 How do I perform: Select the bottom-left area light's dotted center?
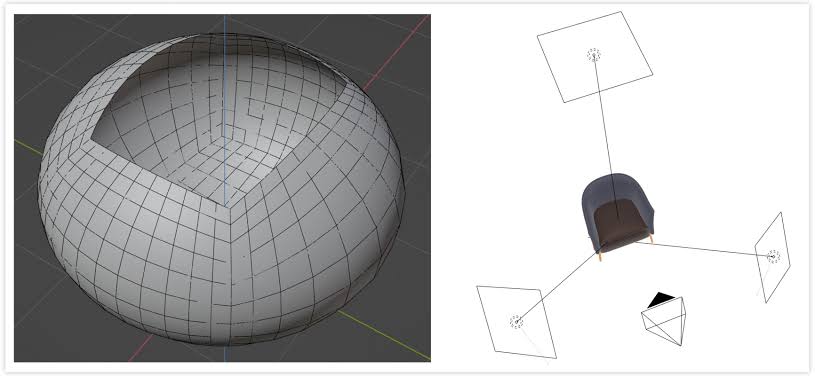point(516,321)
